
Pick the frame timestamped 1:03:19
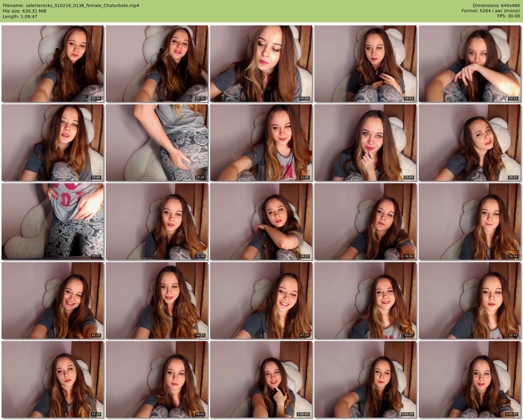[x=365, y=379]
